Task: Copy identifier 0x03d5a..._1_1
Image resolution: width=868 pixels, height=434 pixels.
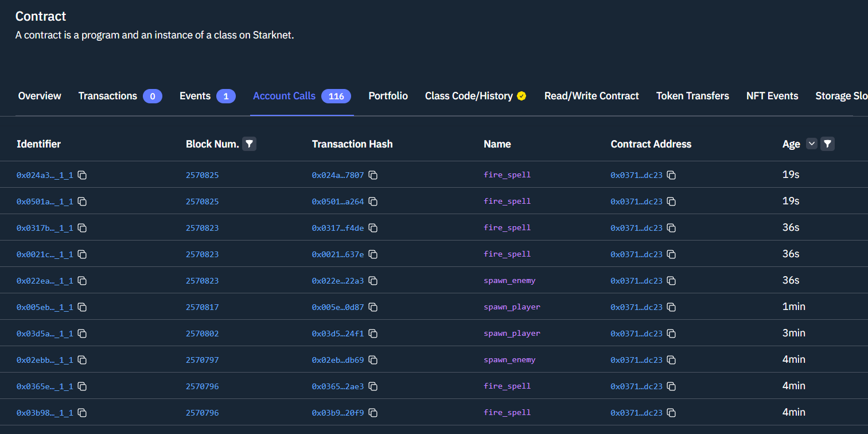Action: pos(82,334)
